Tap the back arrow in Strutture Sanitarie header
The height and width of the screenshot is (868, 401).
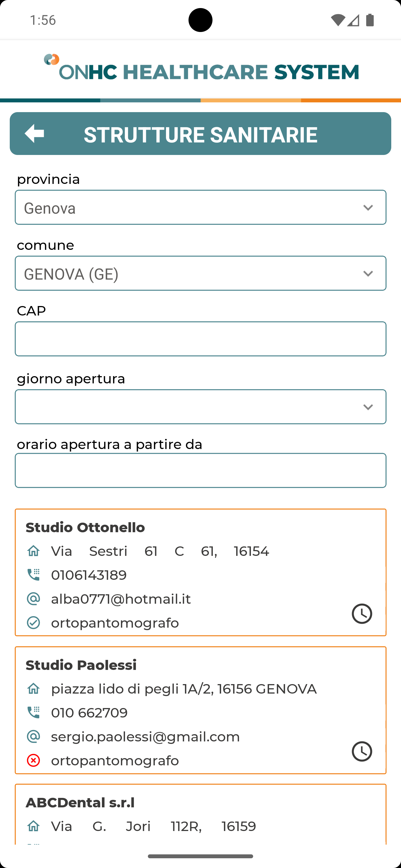(x=35, y=134)
